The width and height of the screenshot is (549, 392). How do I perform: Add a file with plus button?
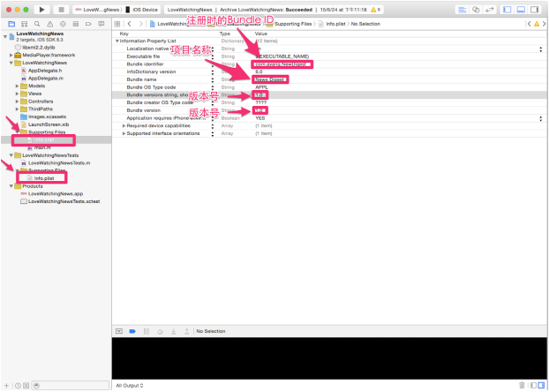(x=6, y=385)
